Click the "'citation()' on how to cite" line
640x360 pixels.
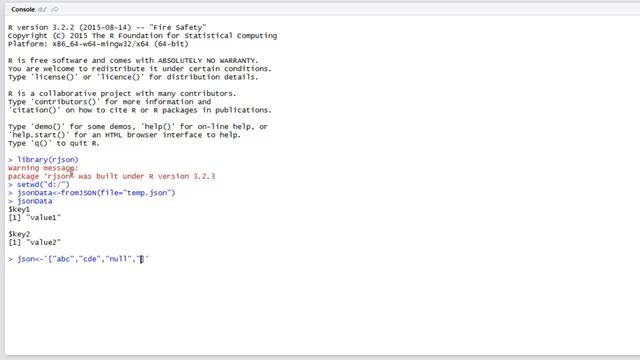click(x=140, y=110)
